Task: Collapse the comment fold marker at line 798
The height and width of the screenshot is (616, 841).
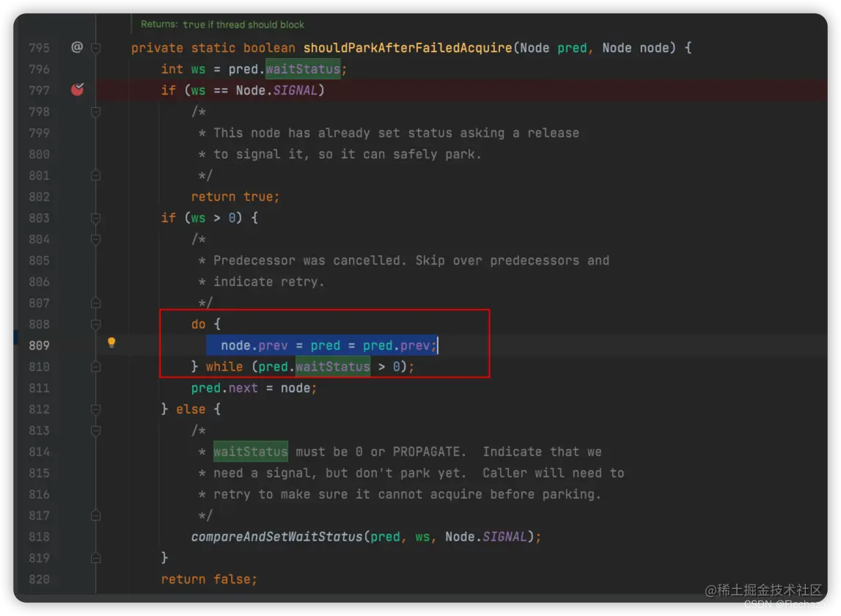Action: [x=96, y=111]
